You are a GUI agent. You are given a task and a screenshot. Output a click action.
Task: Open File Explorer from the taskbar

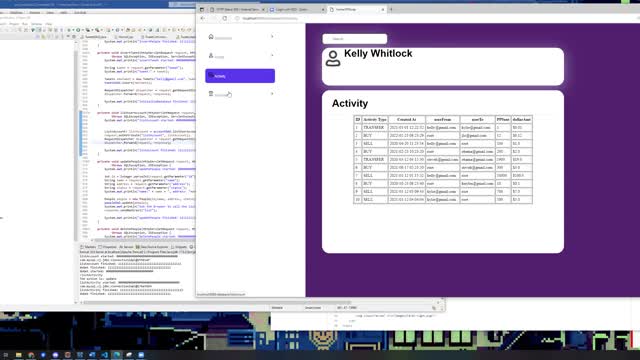click(18, 355)
